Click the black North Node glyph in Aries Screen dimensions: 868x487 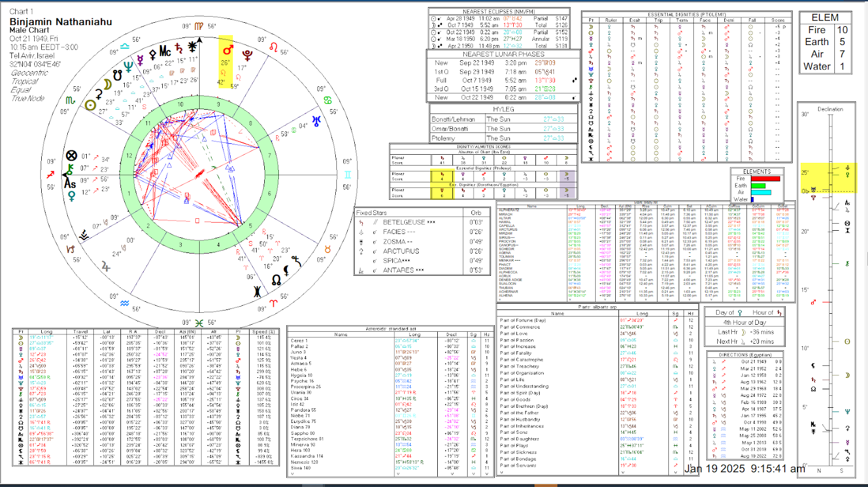(x=276, y=280)
